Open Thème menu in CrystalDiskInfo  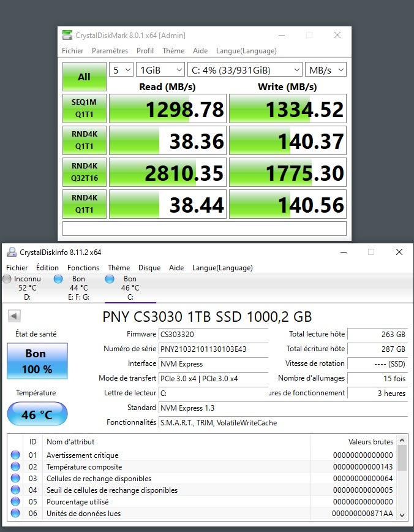pos(119,268)
